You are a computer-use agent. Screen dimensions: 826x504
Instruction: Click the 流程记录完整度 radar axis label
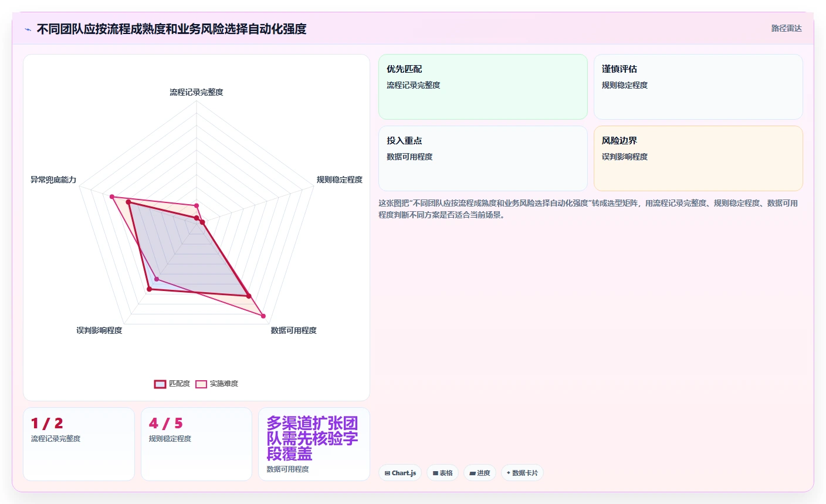[x=197, y=92]
